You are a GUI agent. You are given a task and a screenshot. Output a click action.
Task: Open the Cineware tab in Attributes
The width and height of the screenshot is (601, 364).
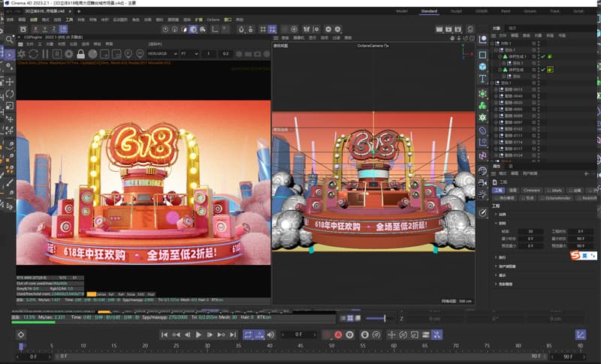(x=532, y=190)
